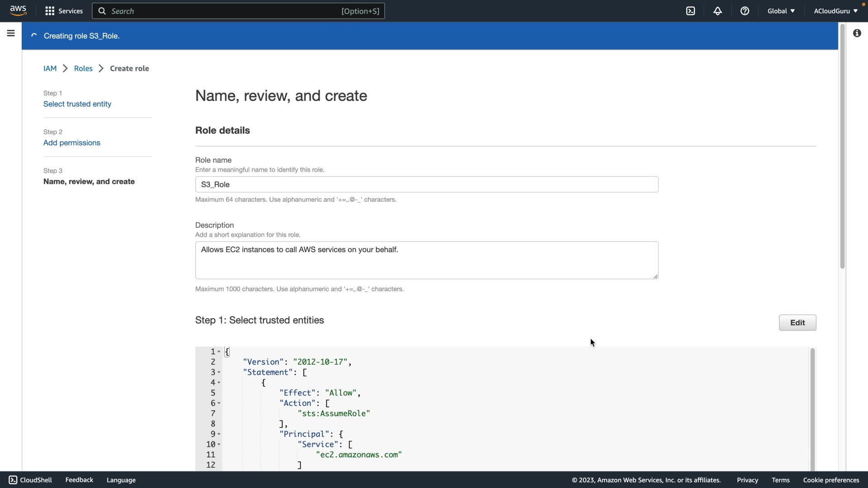
Task: Click into the Role name field
Action: (426, 184)
